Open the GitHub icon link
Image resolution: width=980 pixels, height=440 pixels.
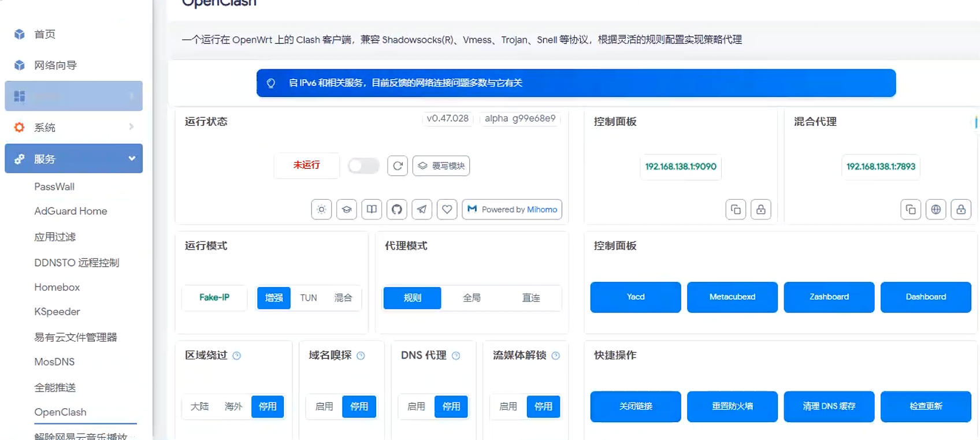[x=397, y=210]
